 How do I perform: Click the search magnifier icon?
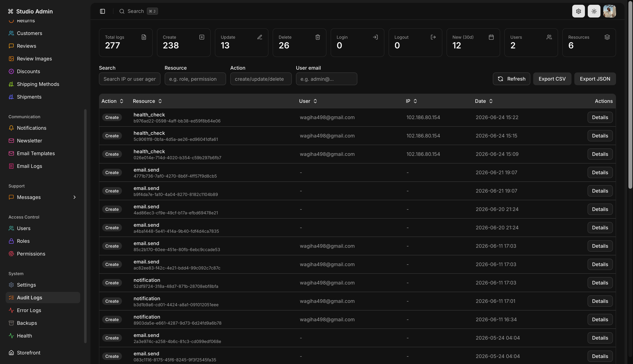pyautogui.click(x=122, y=11)
